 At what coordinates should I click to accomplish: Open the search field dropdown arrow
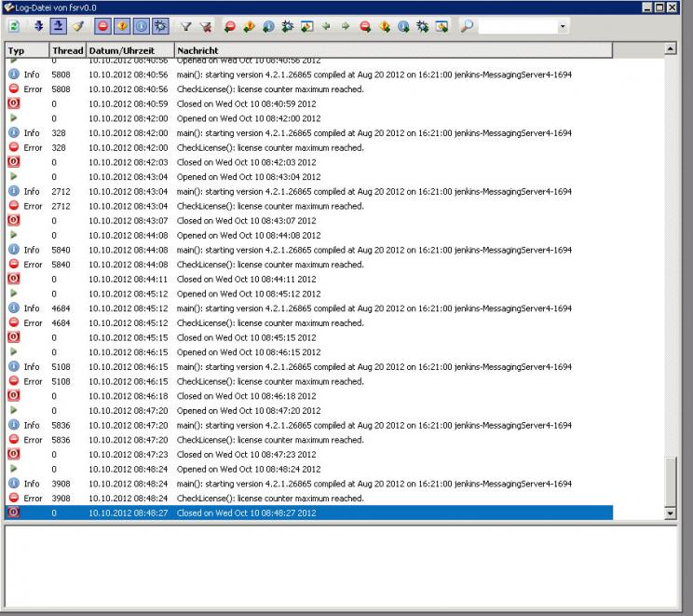[x=562, y=27]
